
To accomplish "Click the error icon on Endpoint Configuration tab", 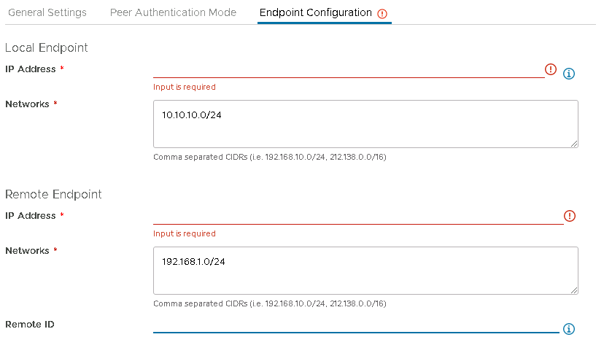I will 383,14.
